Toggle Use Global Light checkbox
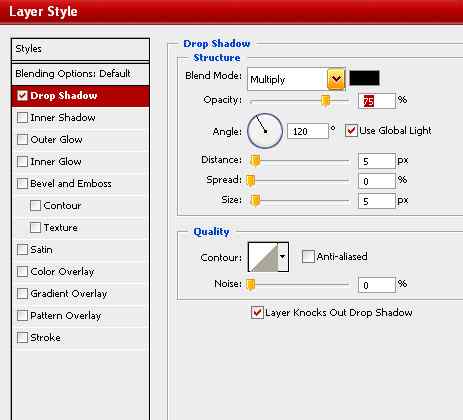Viewport: 463px width, 420px height. 351,130
